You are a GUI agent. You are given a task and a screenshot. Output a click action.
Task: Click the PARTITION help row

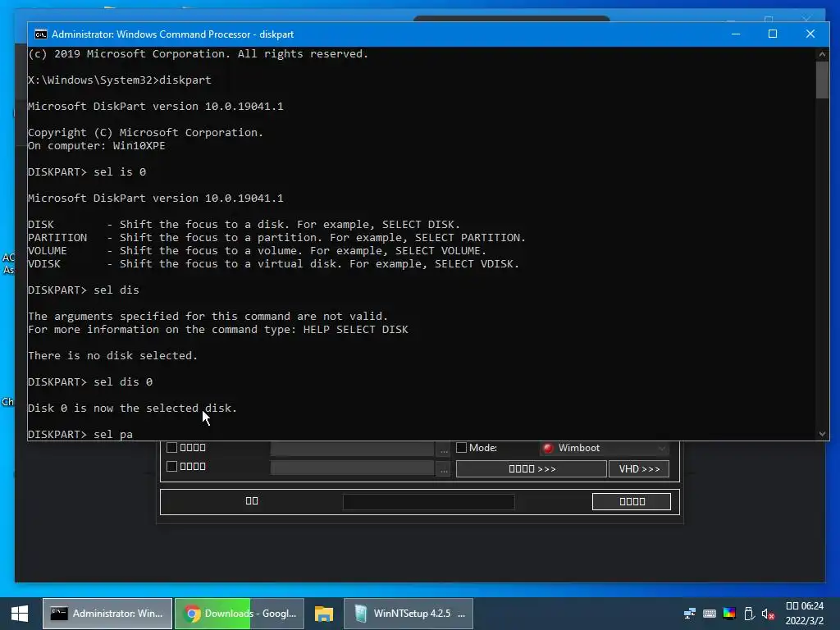277,238
